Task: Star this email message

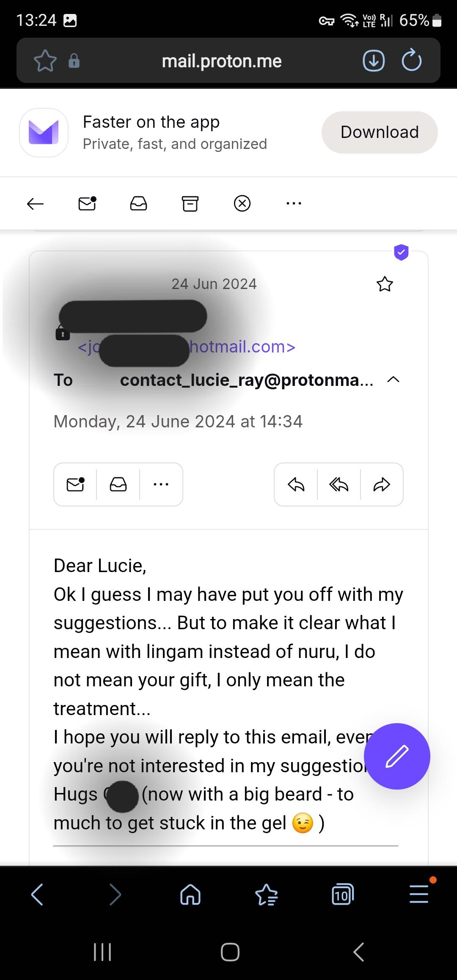Action: 385,284
